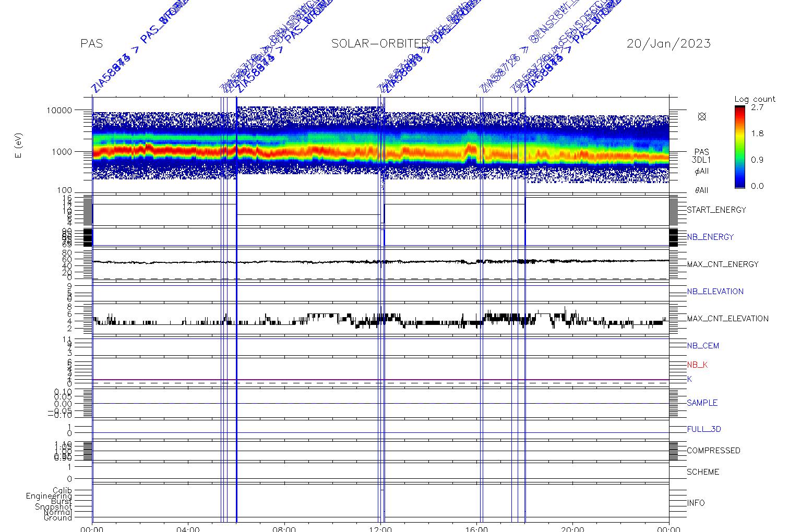The image size is (789, 532).
Task: Click the φAll label beside the spectrogram
Action: point(701,172)
